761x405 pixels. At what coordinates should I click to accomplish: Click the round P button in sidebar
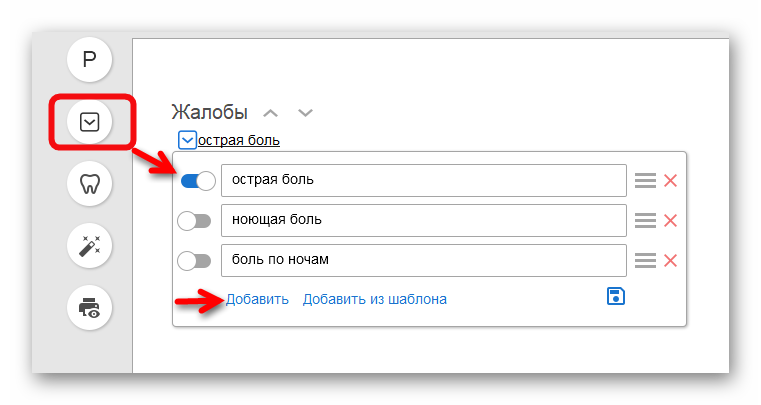pyautogui.click(x=90, y=59)
